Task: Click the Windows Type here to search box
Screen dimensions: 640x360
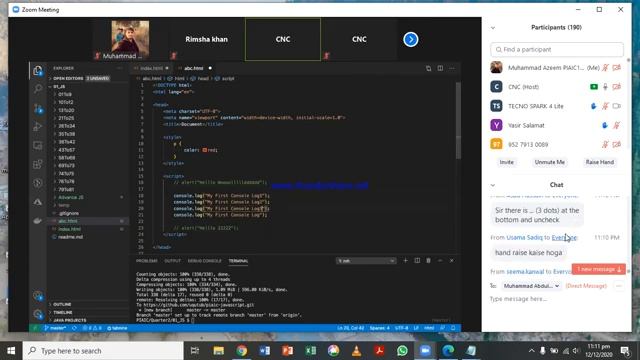Action: tap(103, 351)
